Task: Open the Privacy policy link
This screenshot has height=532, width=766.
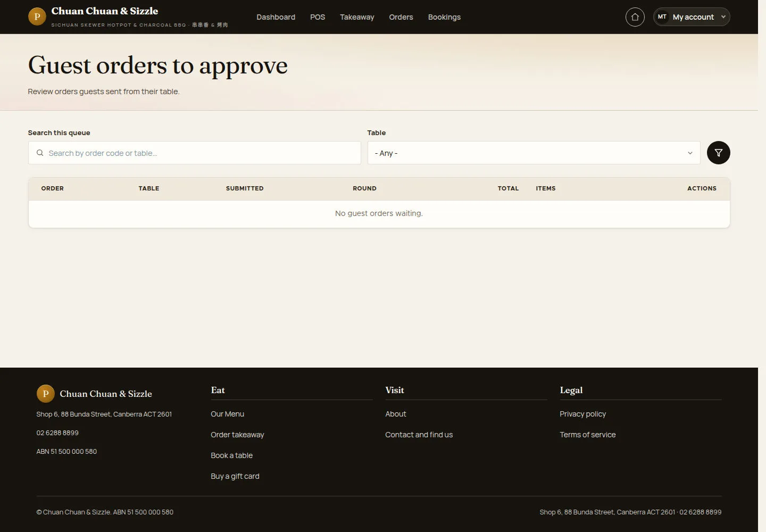Action: (582, 414)
